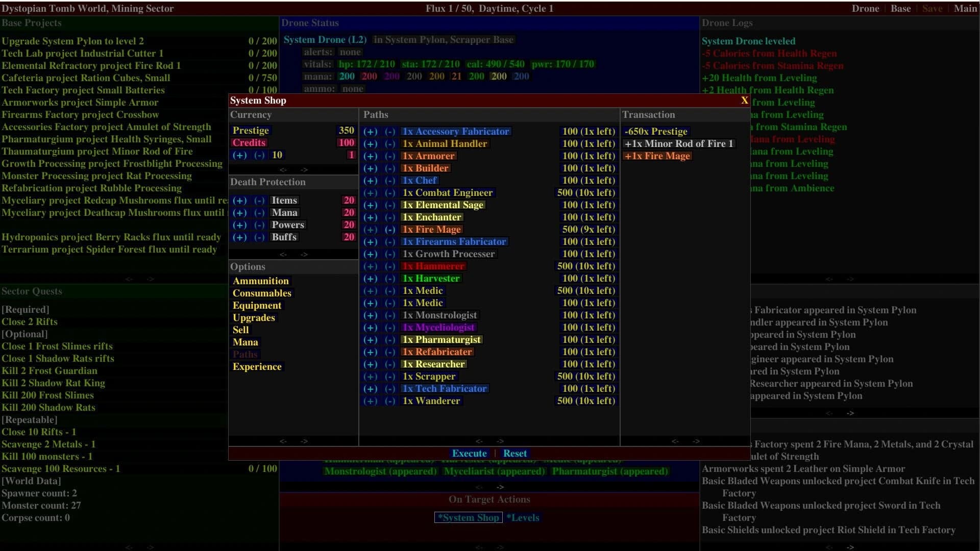Add Pharmaturgist path with (+)
This screenshot has width=980, height=551.
(371, 340)
